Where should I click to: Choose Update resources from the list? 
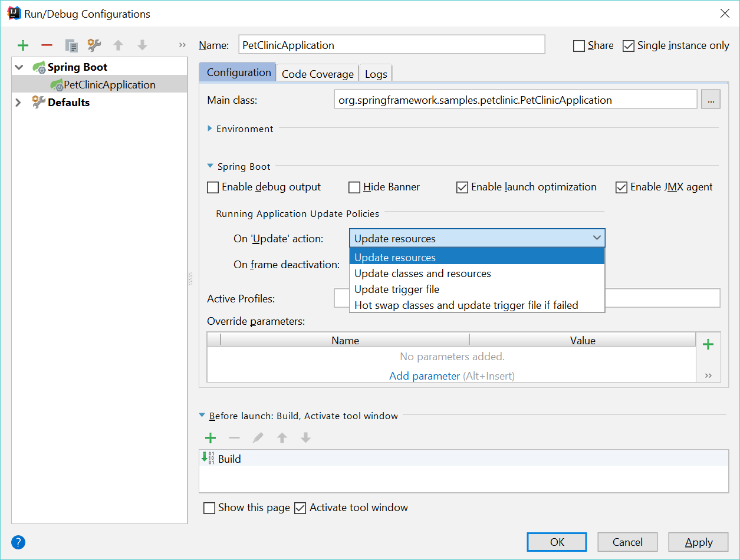(x=477, y=258)
